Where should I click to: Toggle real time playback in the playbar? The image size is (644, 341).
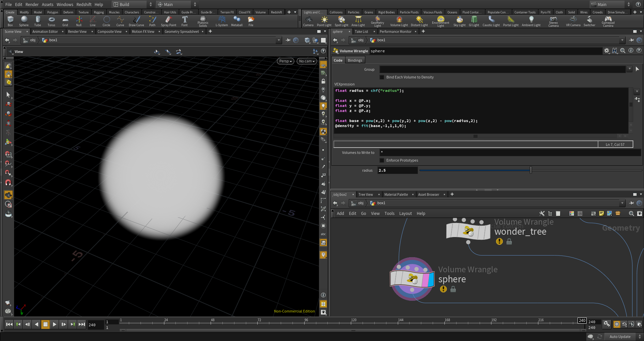616,324
